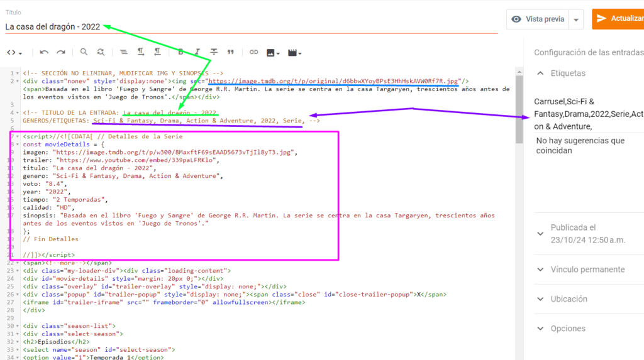Redo the last undone edit

(x=61, y=52)
